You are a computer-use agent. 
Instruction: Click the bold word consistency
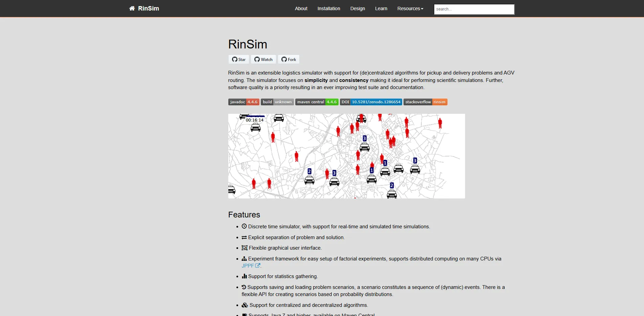point(354,80)
